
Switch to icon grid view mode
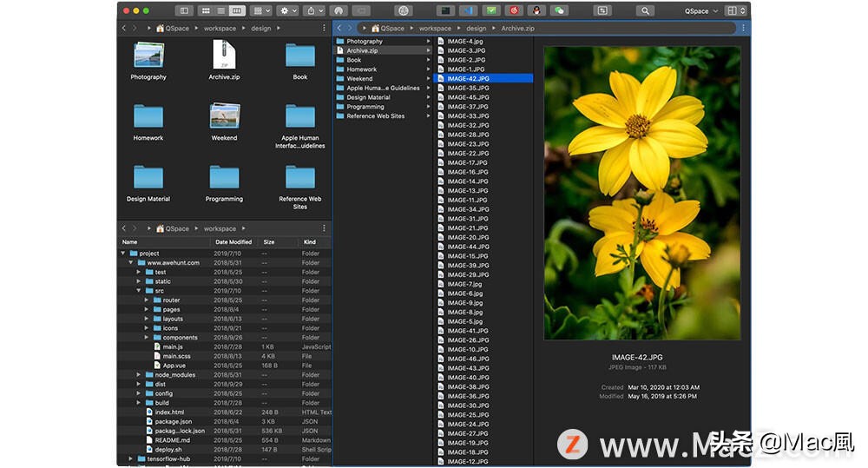tap(206, 10)
